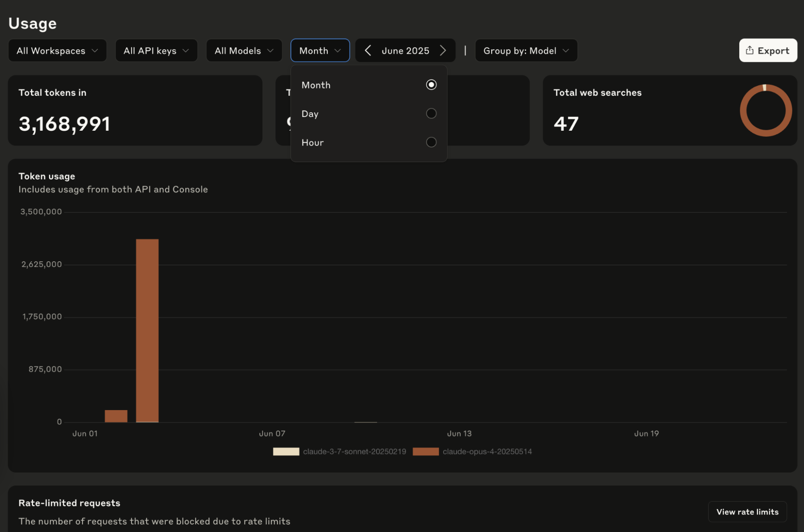Open the All Workspaces dropdown

[x=57, y=51]
